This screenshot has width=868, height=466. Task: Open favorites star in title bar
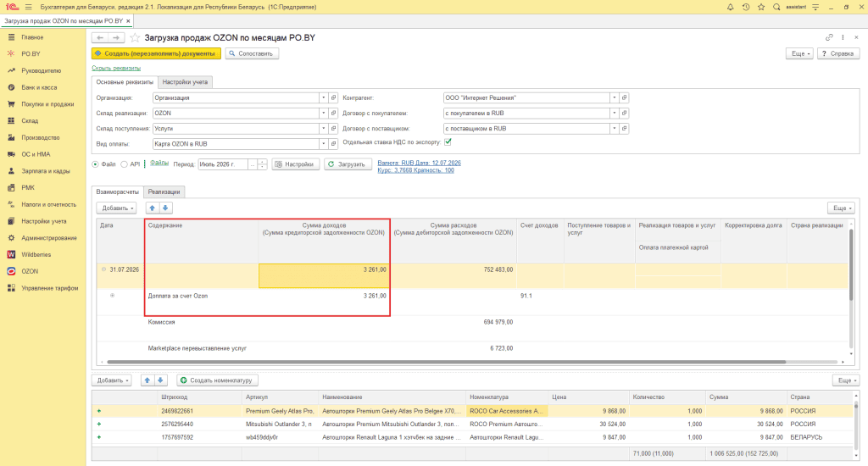tap(761, 7)
